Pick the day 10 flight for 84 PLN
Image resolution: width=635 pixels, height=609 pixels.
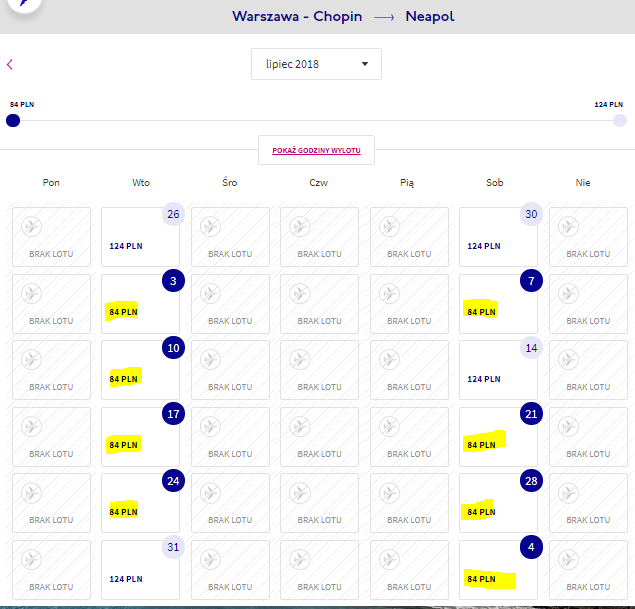pyautogui.click(x=140, y=370)
